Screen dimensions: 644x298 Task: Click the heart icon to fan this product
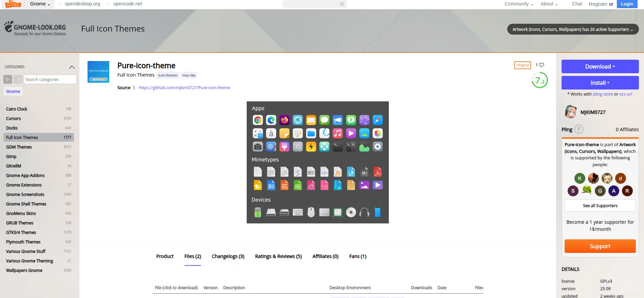coord(542,65)
